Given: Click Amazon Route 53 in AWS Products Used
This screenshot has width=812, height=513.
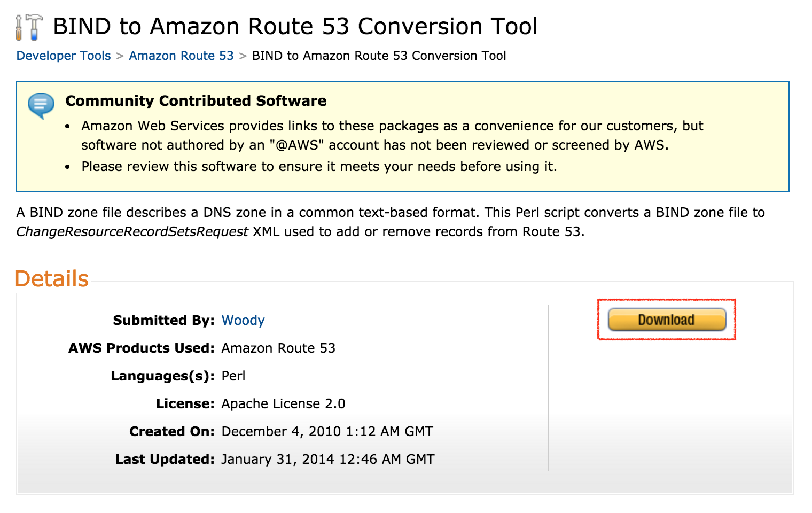Looking at the screenshot, I should (278, 348).
